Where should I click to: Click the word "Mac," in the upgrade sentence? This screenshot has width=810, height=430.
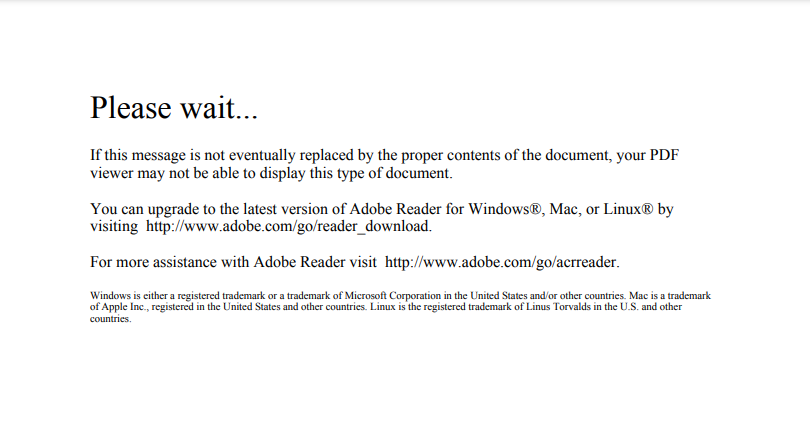565,209
